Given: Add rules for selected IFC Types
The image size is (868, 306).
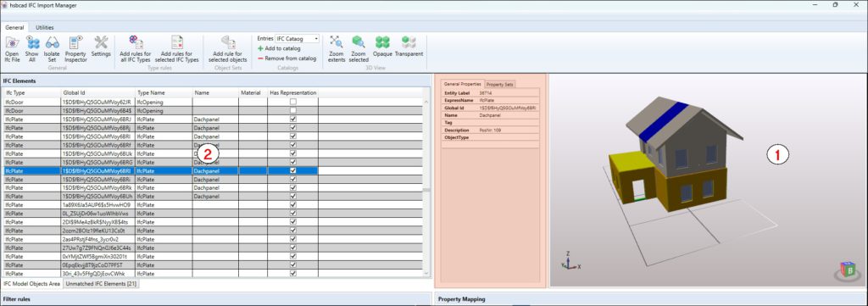Looking at the screenshot, I should pos(177,48).
